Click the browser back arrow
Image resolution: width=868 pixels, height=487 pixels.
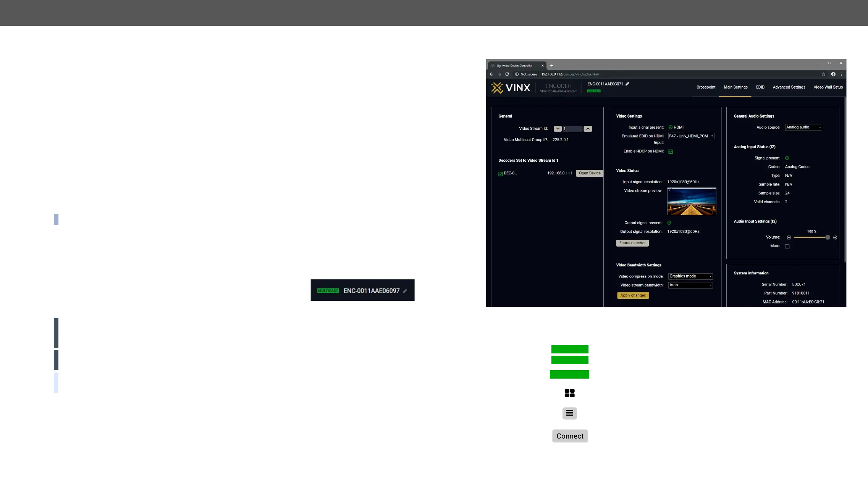pos(491,74)
